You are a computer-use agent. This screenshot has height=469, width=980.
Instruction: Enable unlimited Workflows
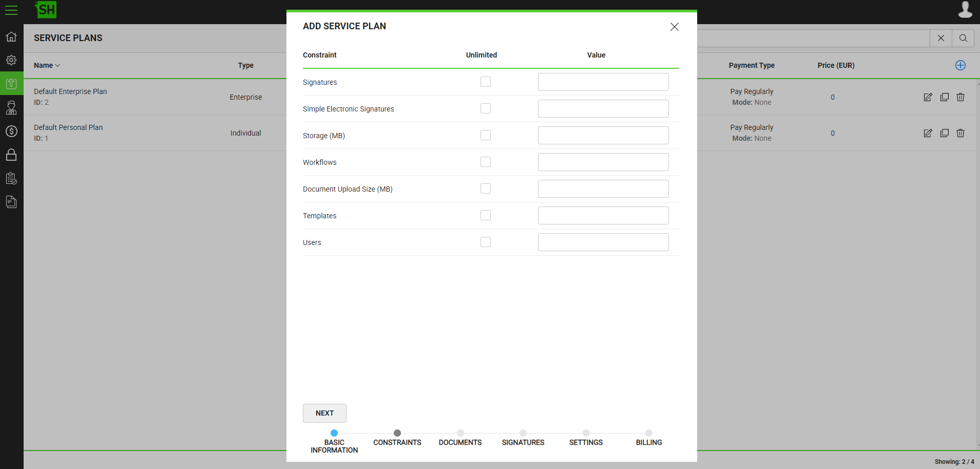click(x=486, y=162)
